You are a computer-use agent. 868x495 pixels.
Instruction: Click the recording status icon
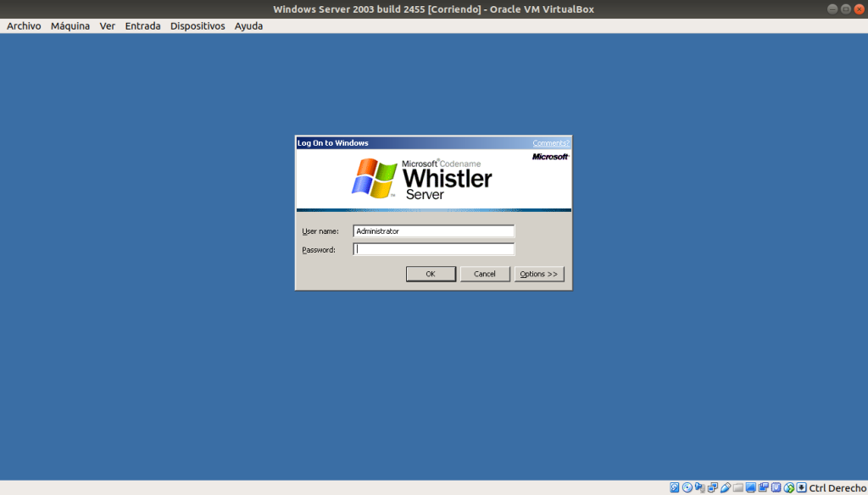click(x=764, y=488)
